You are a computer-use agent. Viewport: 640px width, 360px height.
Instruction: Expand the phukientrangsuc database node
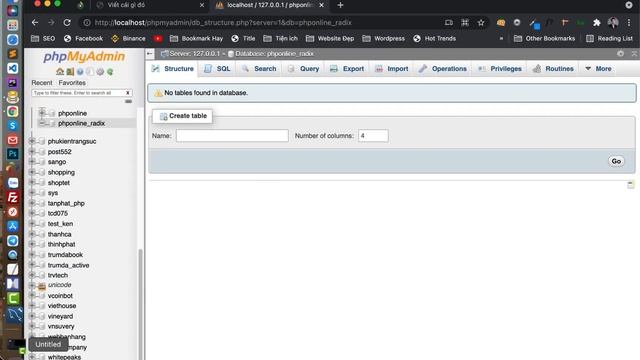pos(32,141)
